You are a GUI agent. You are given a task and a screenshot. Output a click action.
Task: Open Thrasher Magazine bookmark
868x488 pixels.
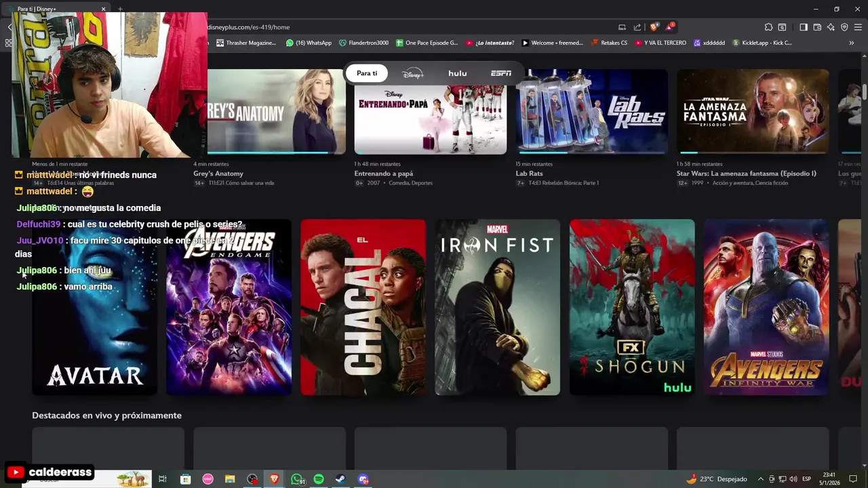tap(246, 43)
